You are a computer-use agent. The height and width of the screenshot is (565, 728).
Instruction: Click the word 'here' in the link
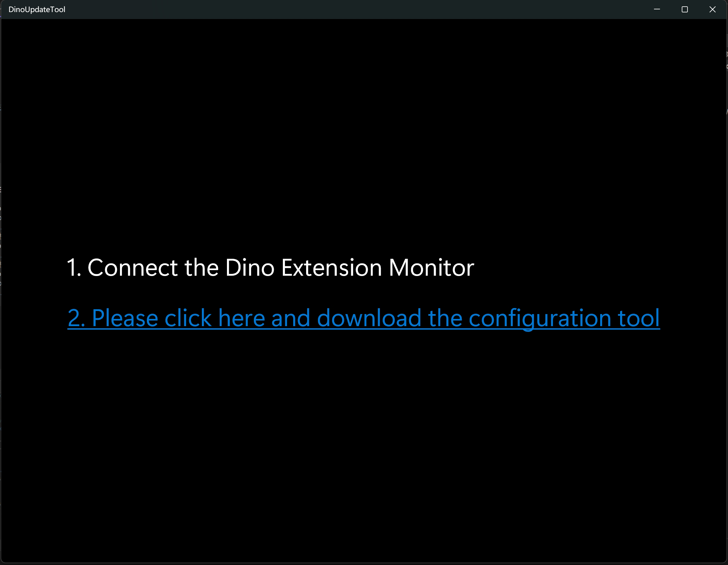[x=242, y=318]
